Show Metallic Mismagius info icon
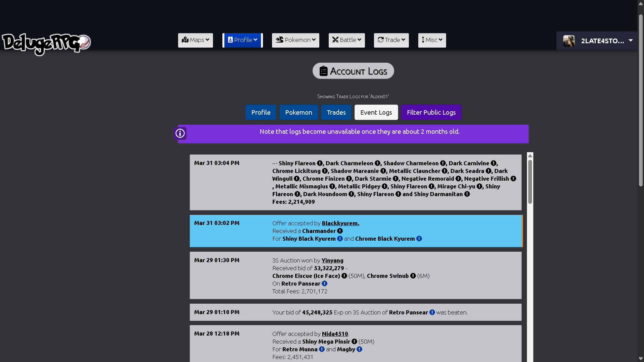This screenshot has height=362, width=644. click(x=332, y=186)
